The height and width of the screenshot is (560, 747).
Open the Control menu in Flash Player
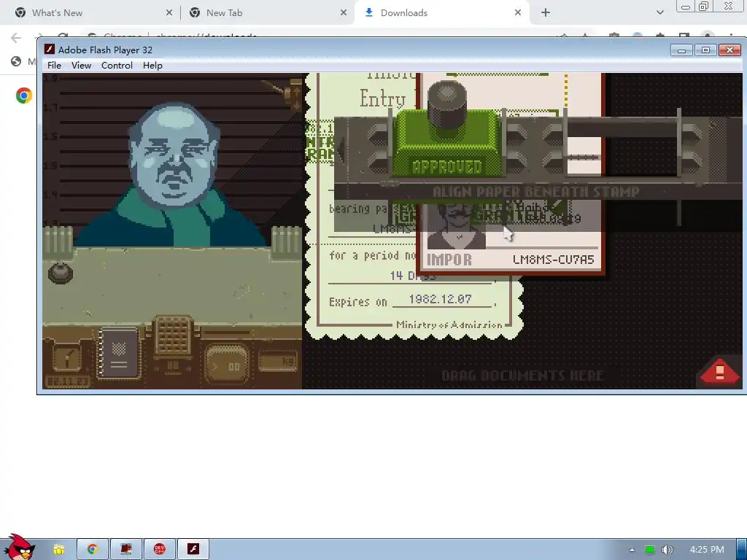point(117,65)
